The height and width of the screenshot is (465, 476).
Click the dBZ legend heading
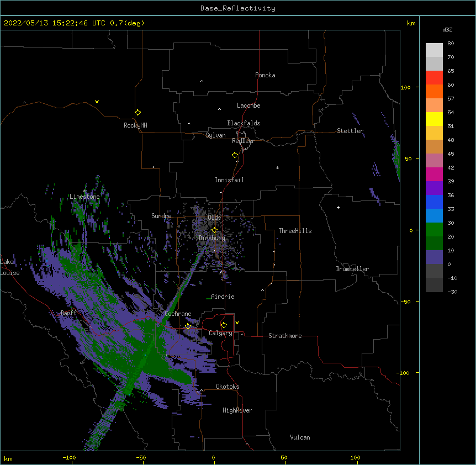[447, 29]
